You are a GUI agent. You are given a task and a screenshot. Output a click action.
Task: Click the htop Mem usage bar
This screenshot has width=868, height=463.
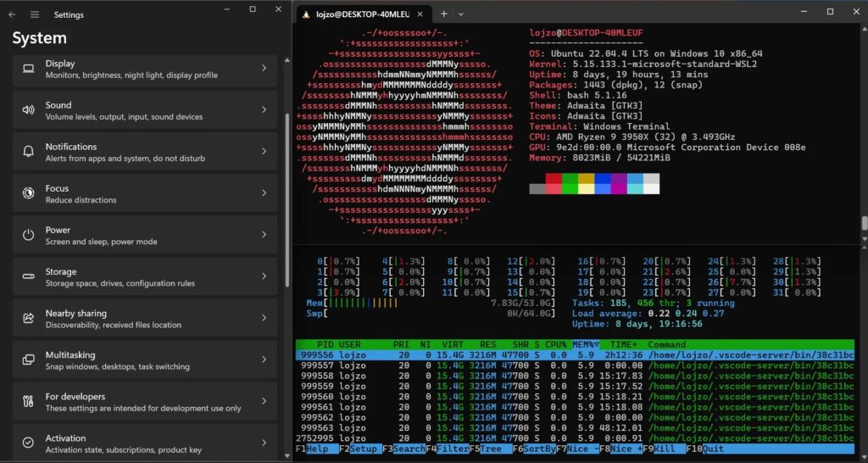(431, 303)
